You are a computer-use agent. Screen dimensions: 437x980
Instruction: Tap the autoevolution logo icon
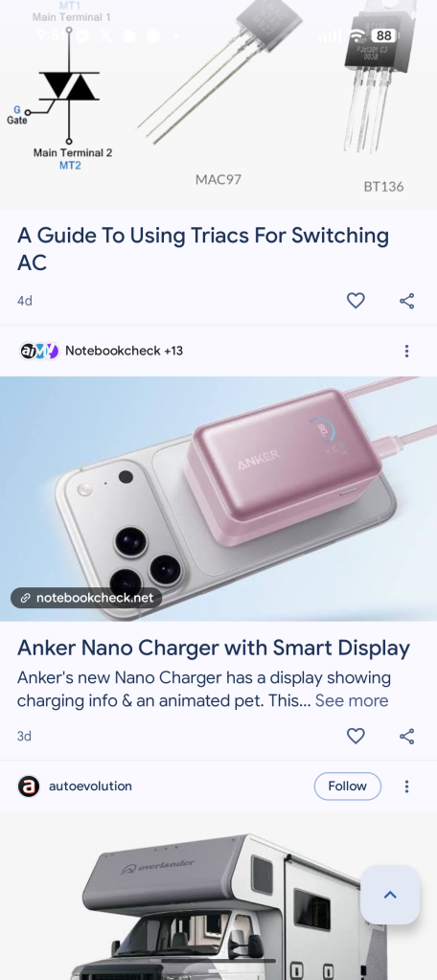pyautogui.click(x=29, y=786)
